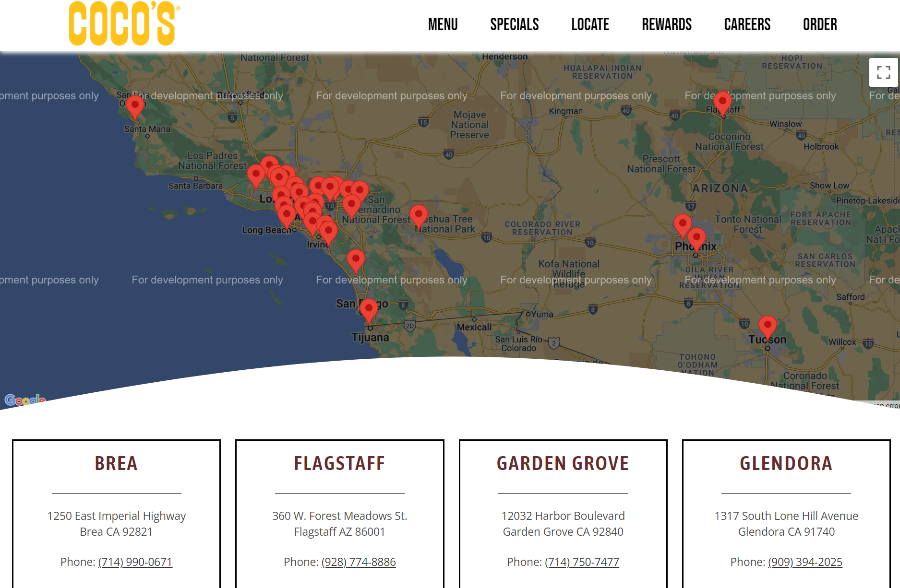This screenshot has width=900, height=588.
Task: Click the text Garden Grove CA 92840
Action: pos(563,532)
